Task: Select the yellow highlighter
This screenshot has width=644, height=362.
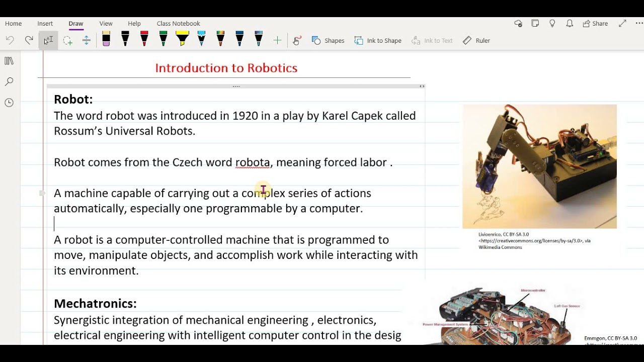Action: point(182,39)
